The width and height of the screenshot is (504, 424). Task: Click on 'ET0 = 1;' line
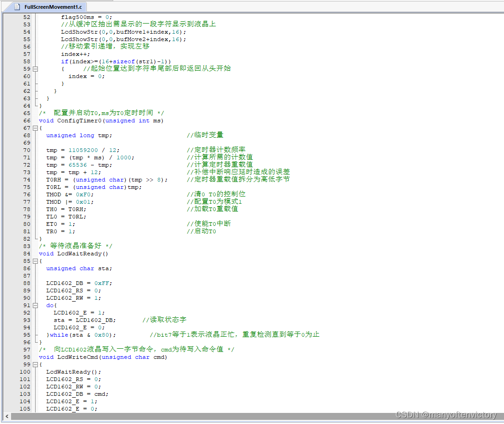[x=61, y=224]
